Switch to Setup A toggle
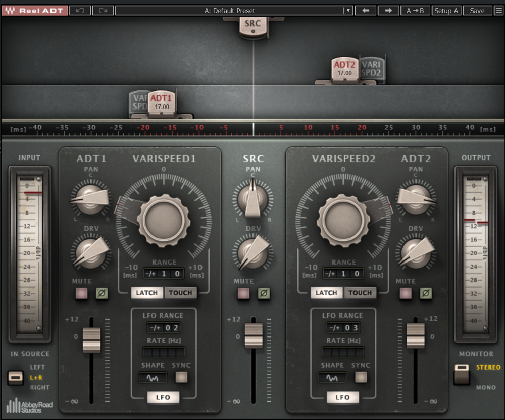This screenshot has height=420, width=505. click(446, 10)
